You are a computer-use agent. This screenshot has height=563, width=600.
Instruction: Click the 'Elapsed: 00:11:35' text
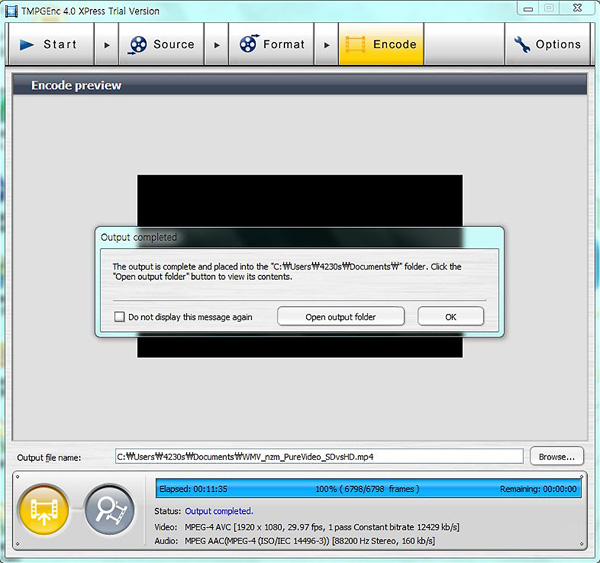pos(193,489)
